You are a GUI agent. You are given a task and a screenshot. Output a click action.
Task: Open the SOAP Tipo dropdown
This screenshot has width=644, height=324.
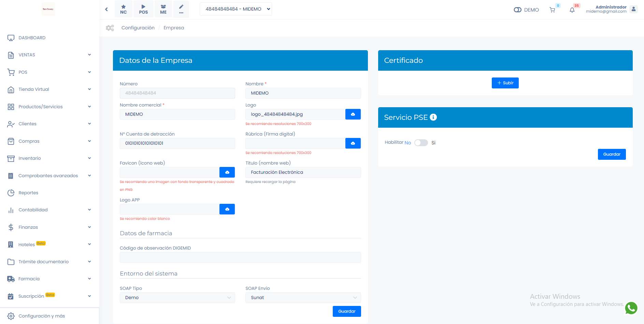point(177,298)
